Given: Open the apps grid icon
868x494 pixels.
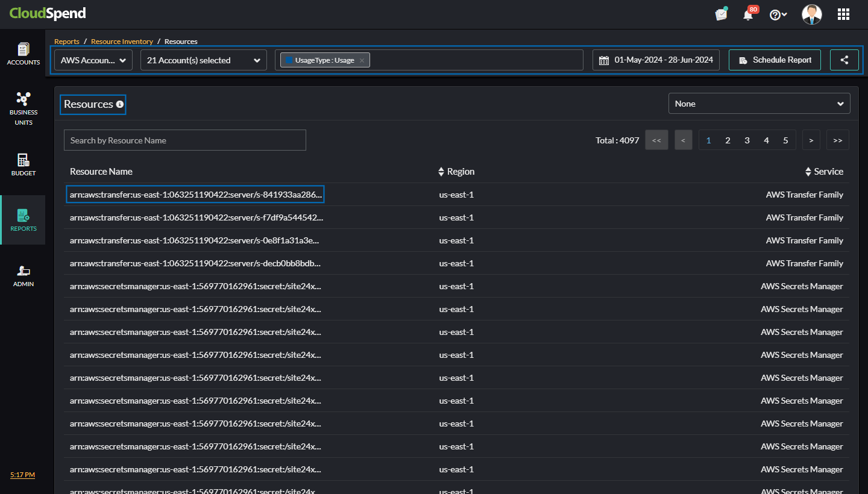Looking at the screenshot, I should point(843,14).
